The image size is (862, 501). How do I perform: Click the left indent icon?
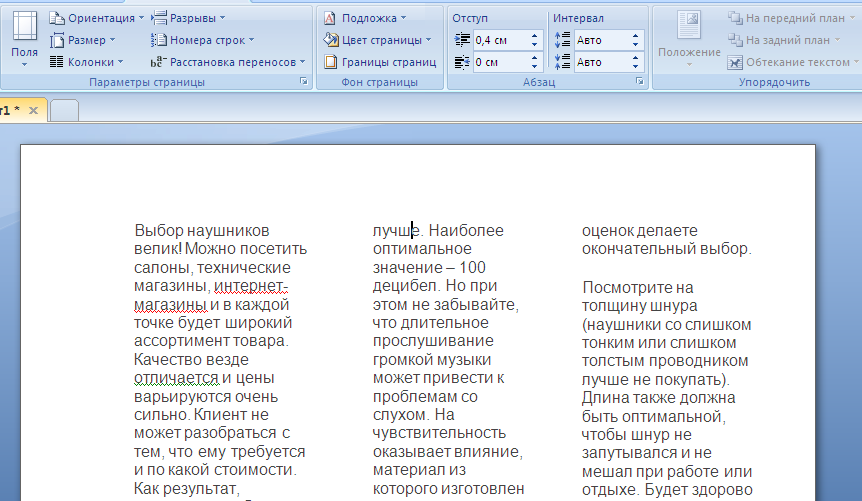[x=462, y=40]
